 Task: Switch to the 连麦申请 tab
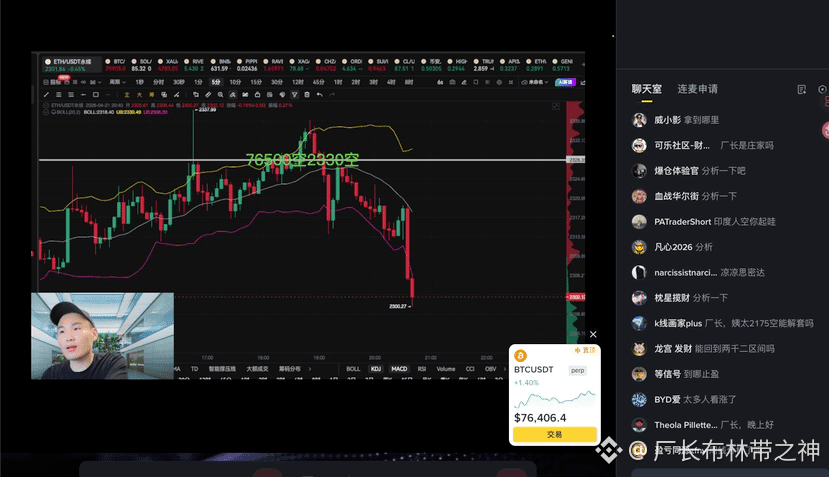pos(697,89)
